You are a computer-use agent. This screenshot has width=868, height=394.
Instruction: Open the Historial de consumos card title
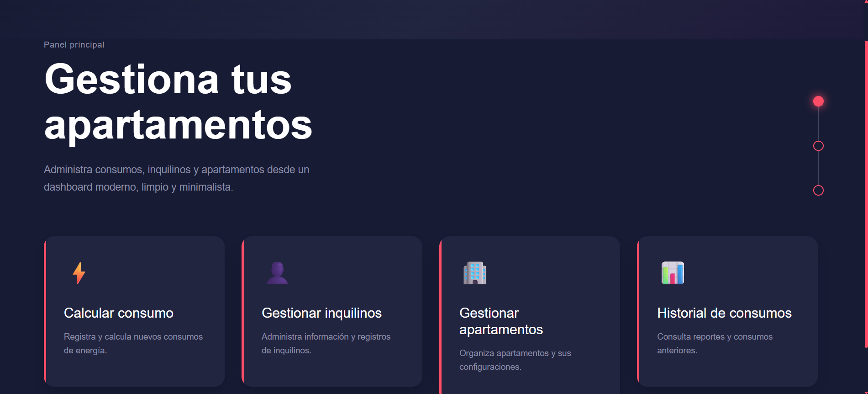click(724, 313)
